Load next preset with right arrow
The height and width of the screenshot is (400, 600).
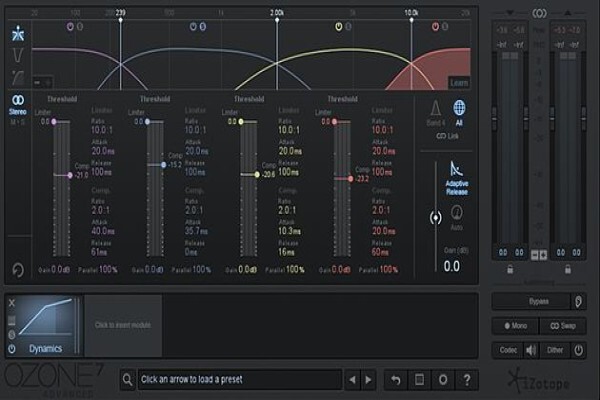click(368, 380)
